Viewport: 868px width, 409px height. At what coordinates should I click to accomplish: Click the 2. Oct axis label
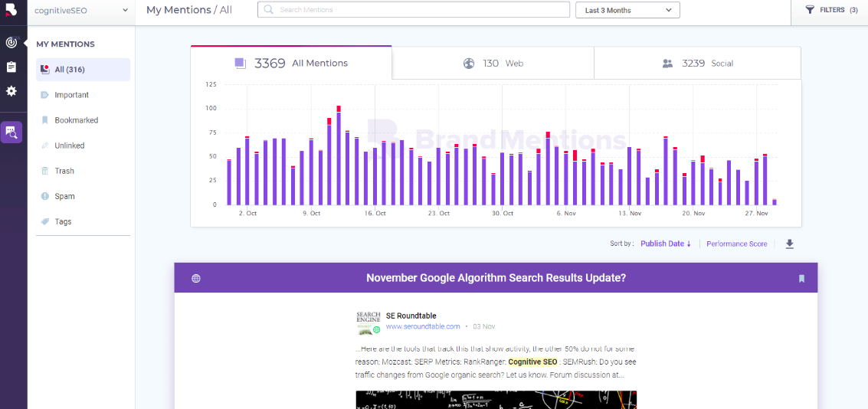[x=247, y=213]
